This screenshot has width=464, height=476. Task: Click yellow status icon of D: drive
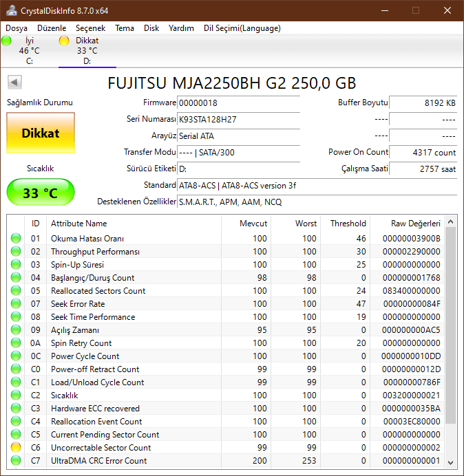(x=64, y=41)
